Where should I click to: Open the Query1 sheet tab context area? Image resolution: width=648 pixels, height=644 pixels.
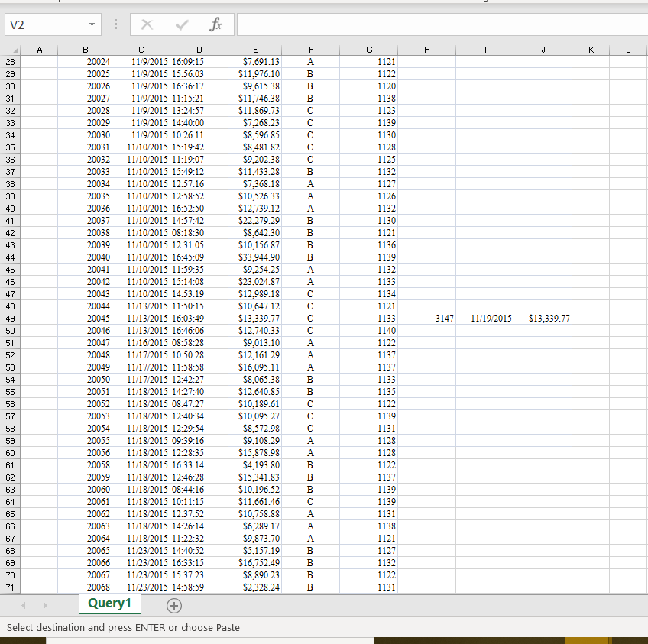click(109, 603)
